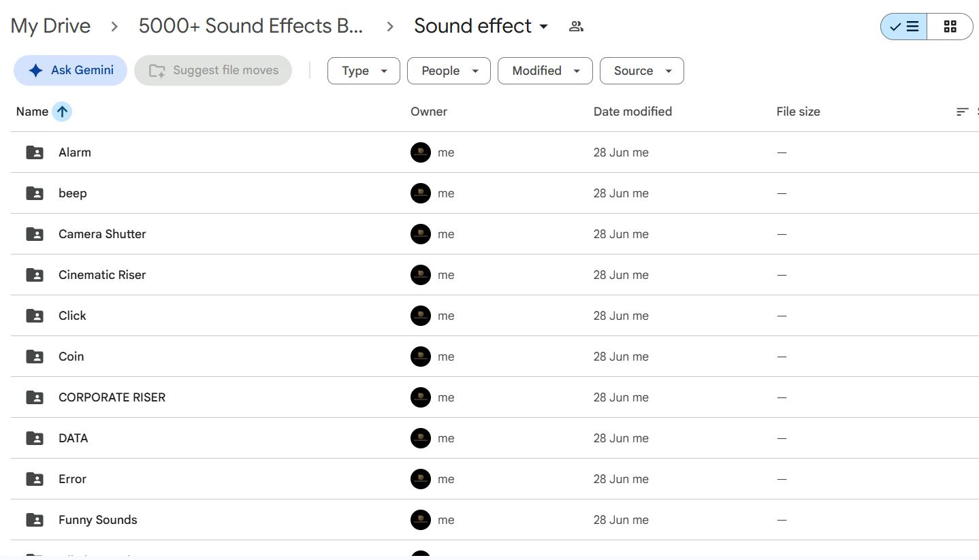
Task: Select the Camera Shutter folder icon
Action: coord(35,234)
